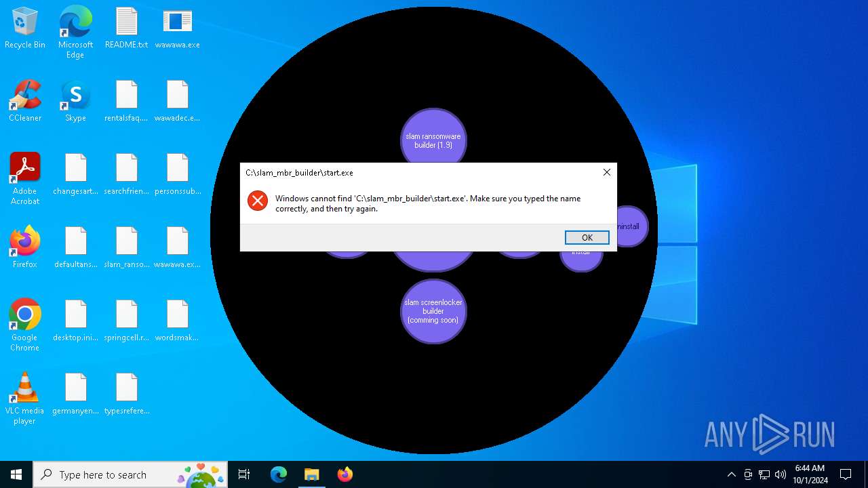Open File Explorer from the taskbar
The image size is (868, 488).
[x=311, y=474]
